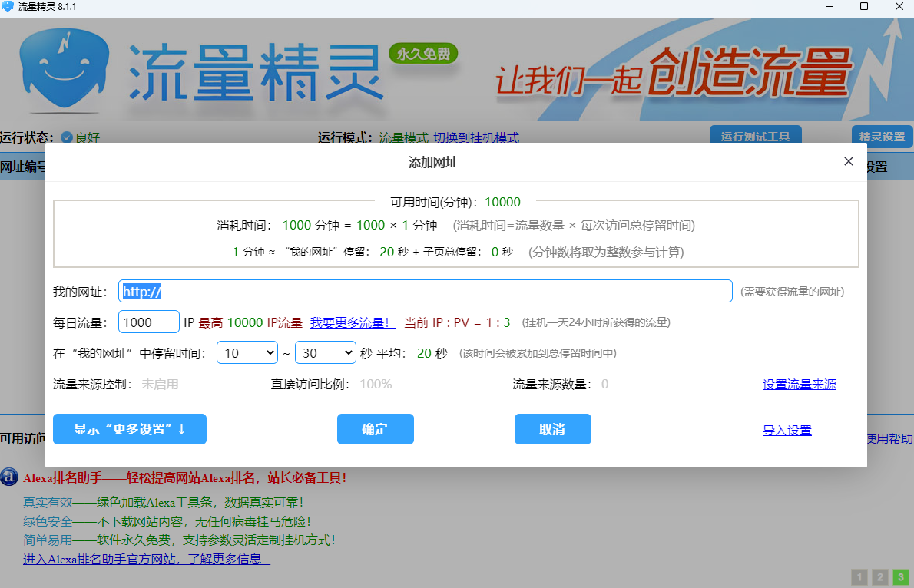Cancel with the 取消 button
This screenshot has width=914, height=588.
(552, 429)
